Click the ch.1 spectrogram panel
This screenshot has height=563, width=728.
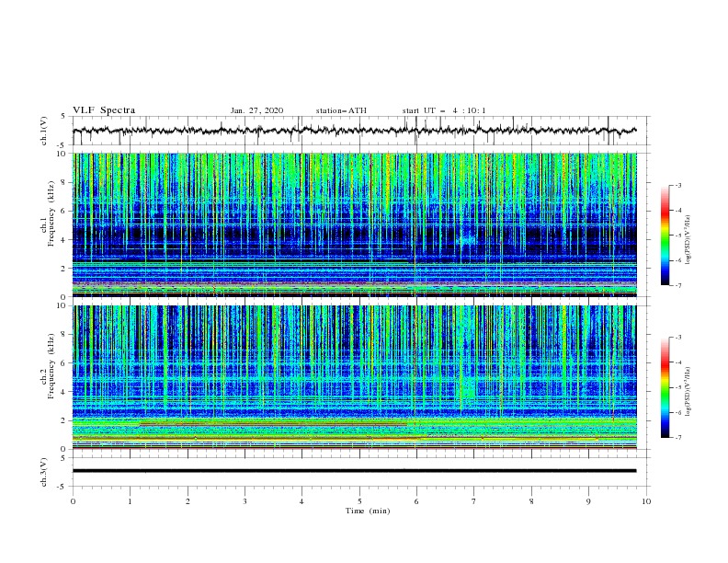[x=354, y=224]
